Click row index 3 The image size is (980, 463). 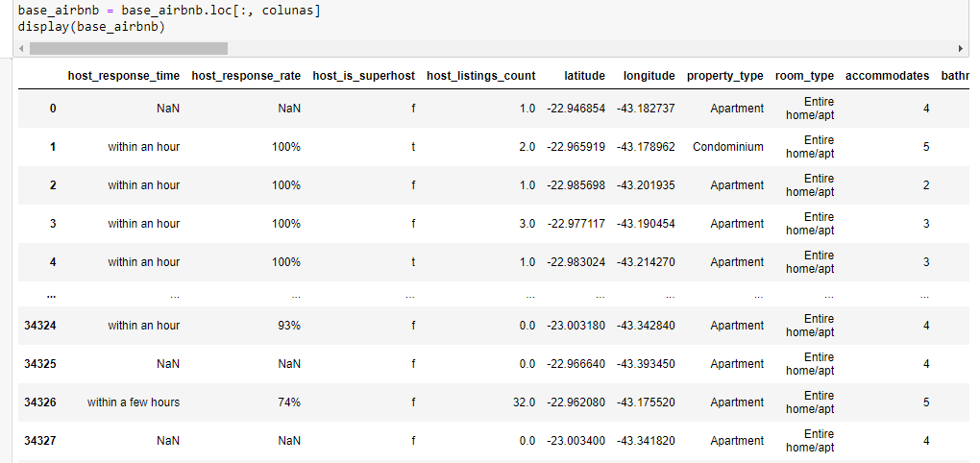[53, 223]
